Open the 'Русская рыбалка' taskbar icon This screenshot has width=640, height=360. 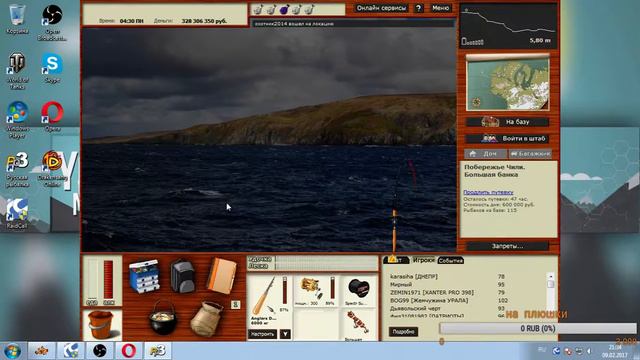(158, 351)
